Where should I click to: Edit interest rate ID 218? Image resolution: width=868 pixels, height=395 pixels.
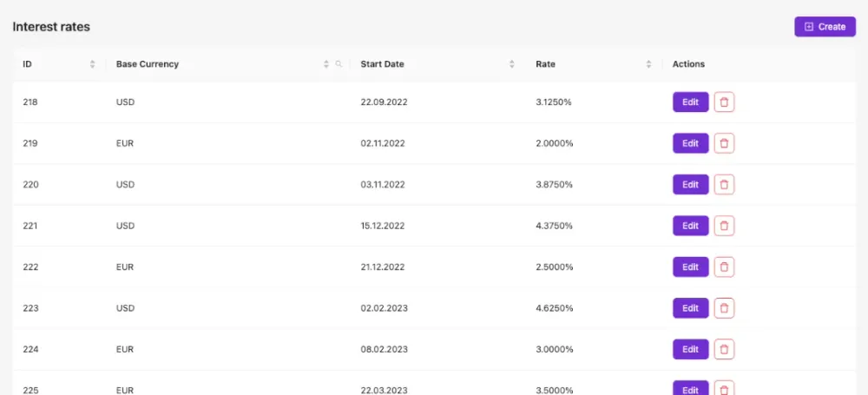[690, 102]
